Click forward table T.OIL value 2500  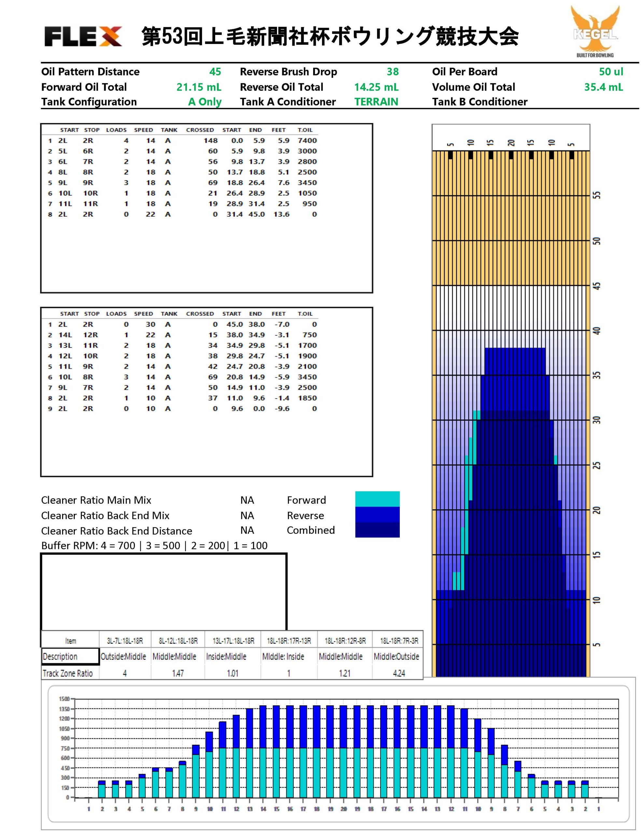point(307,172)
